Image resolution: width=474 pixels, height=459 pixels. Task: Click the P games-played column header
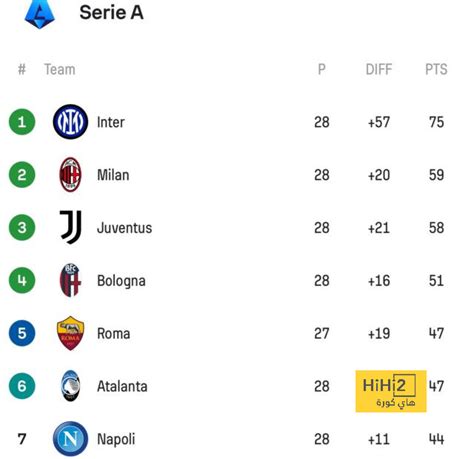click(x=321, y=69)
